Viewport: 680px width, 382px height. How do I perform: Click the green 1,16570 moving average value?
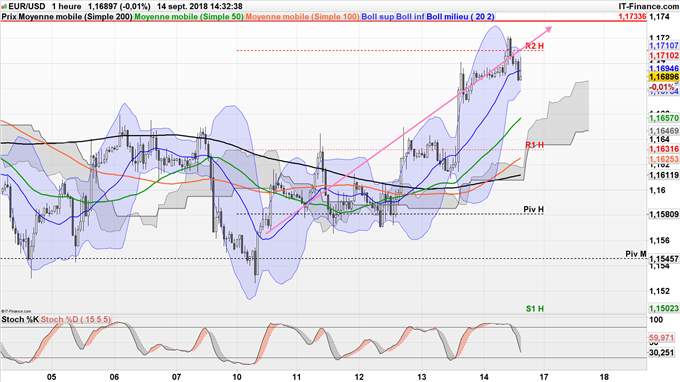tap(664, 118)
